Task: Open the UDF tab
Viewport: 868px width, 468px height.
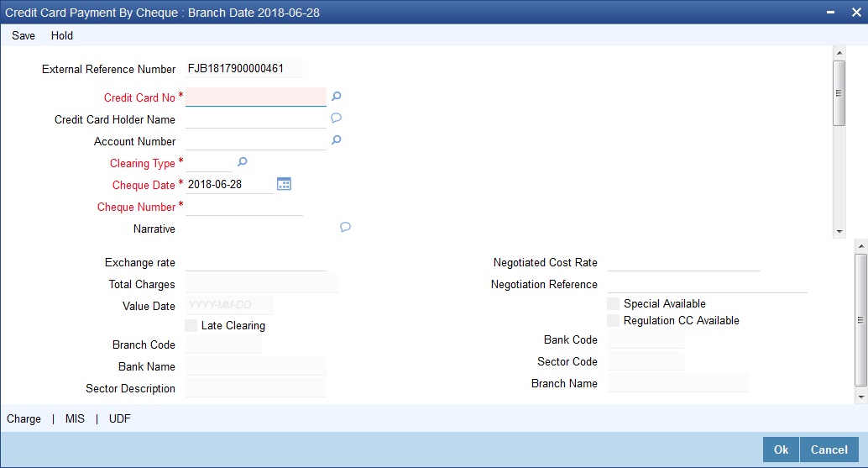Action: tap(119, 418)
